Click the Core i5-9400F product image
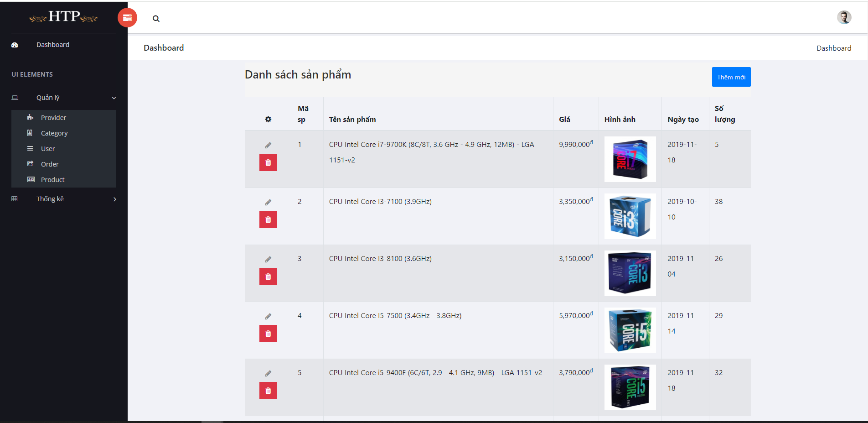The width and height of the screenshot is (868, 423). [630, 387]
